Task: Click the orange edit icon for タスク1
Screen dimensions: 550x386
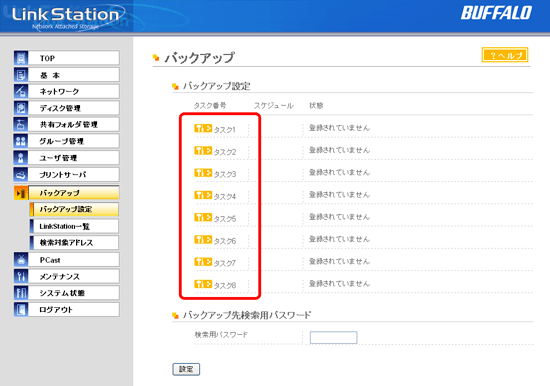Action: (203, 128)
